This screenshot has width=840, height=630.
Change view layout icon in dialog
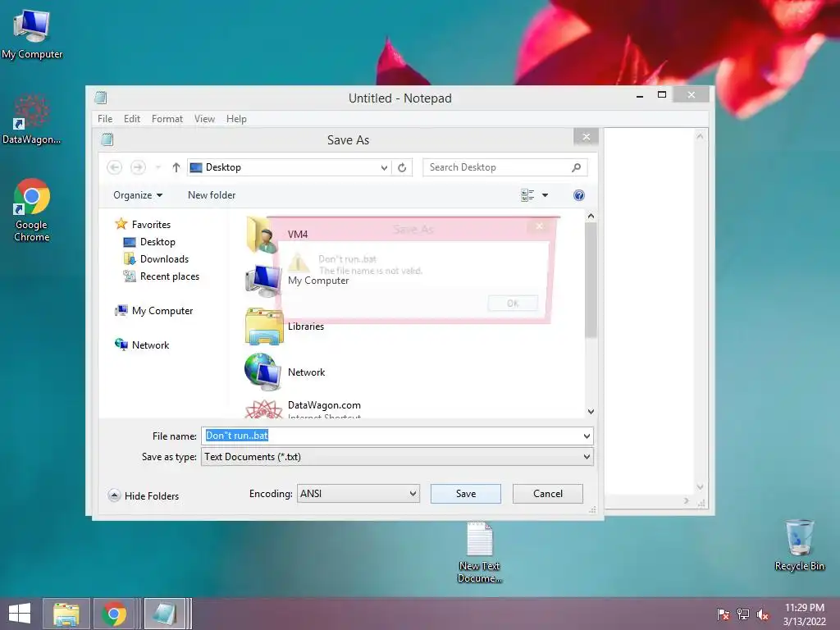[527, 195]
